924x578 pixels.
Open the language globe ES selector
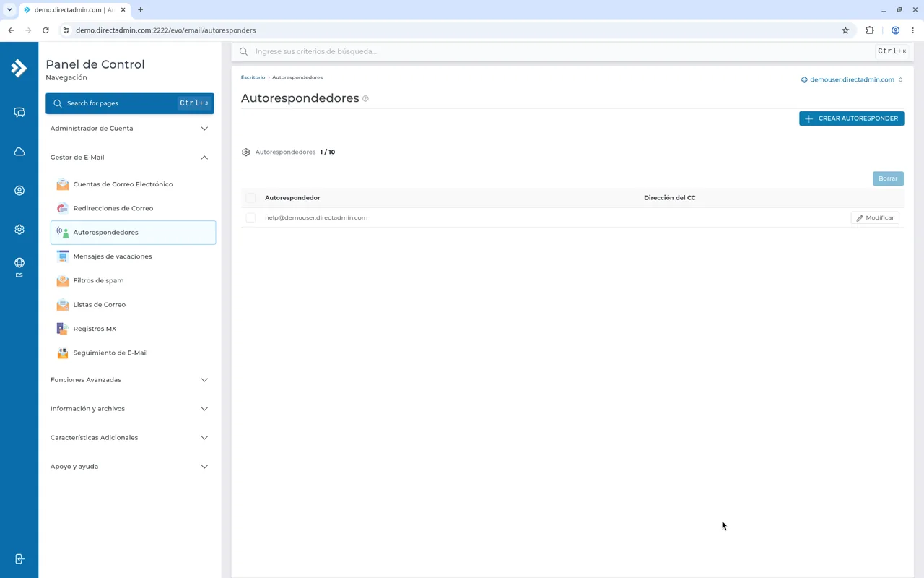coord(19,267)
